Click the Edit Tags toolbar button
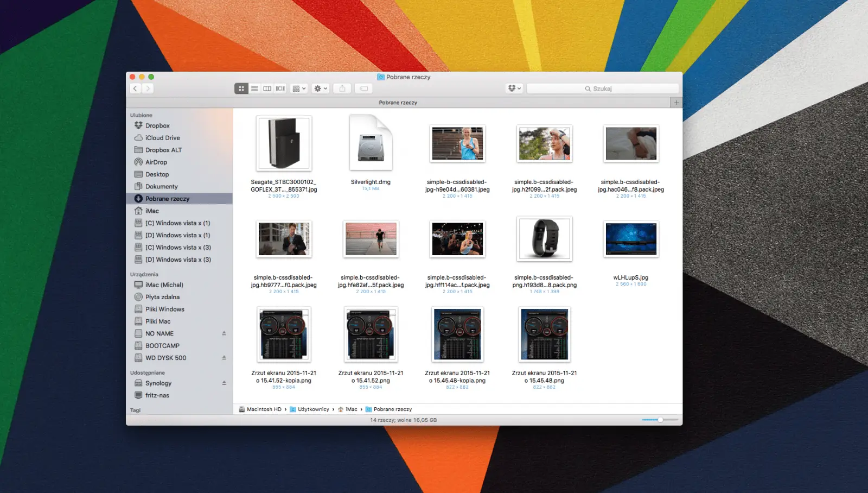This screenshot has width=868, height=493. pyautogui.click(x=364, y=89)
